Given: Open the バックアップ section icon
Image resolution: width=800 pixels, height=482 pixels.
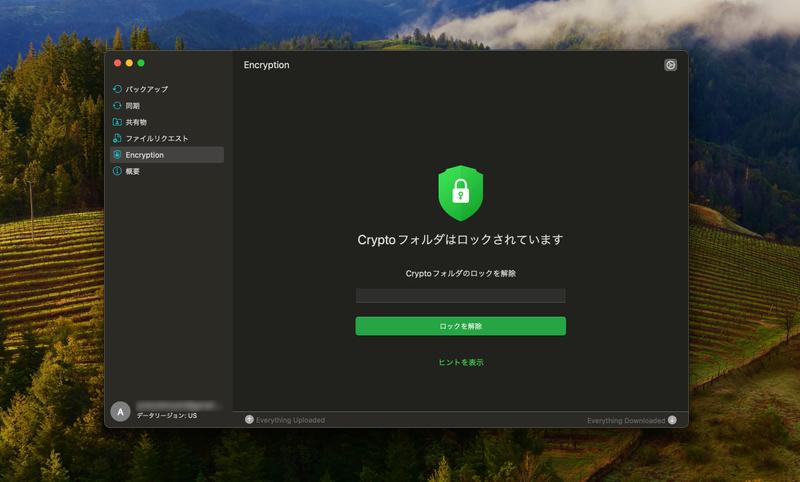Looking at the screenshot, I should (x=117, y=89).
